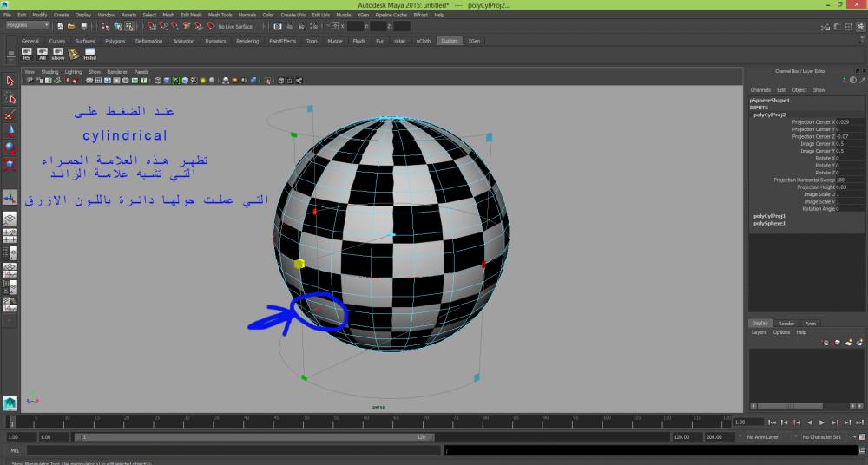Open the No Character Set dropdown
This screenshot has width=868, height=465.
point(820,437)
